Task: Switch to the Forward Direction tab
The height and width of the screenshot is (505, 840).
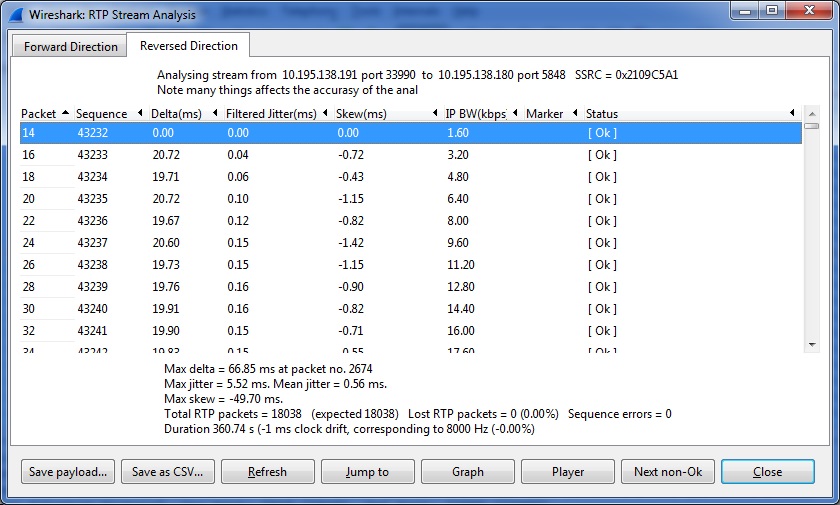Action: [71, 47]
